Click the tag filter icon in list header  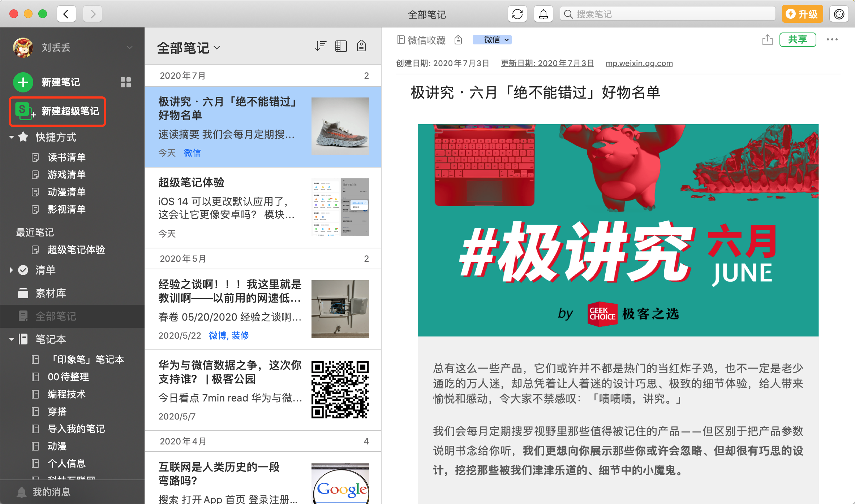pyautogui.click(x=361, y=46)
